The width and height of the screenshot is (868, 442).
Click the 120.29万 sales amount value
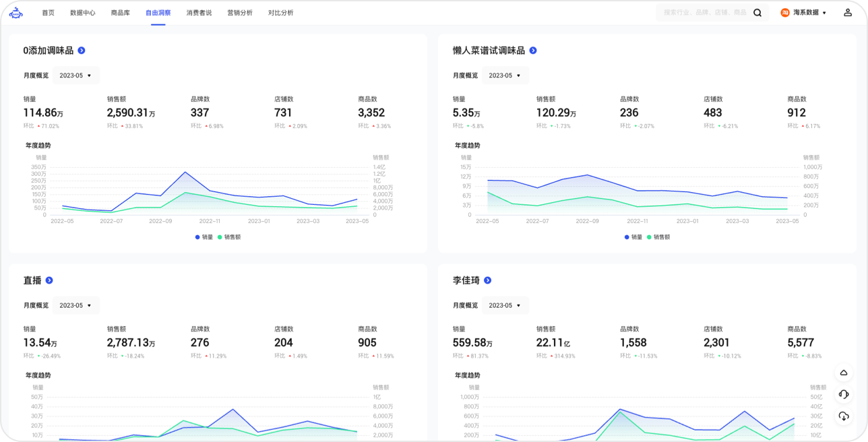[x=557, y=113]
